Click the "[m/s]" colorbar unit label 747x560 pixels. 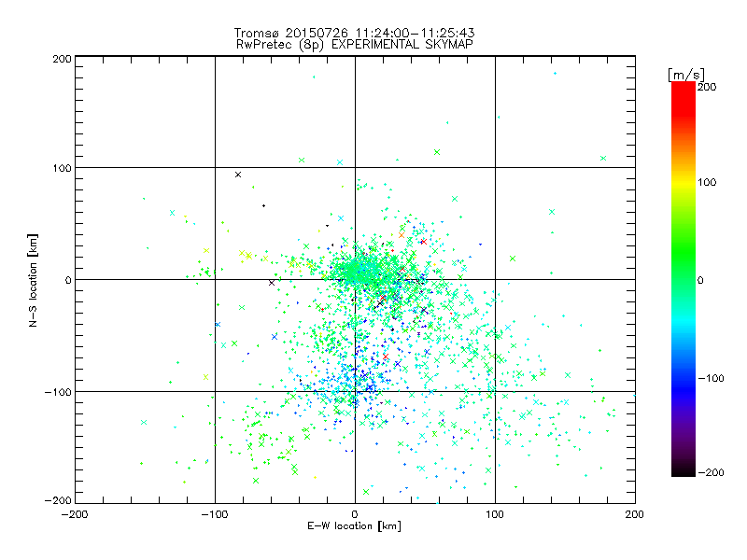686,75
